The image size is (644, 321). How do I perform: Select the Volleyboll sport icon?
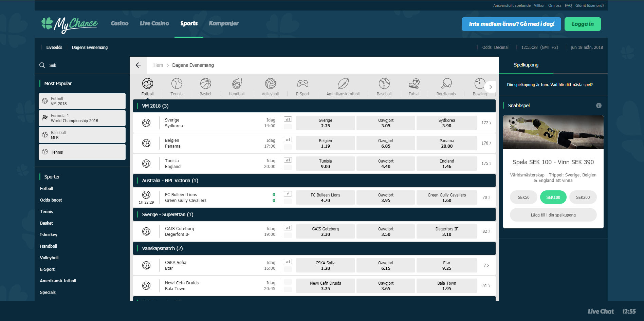click(270, 83)
